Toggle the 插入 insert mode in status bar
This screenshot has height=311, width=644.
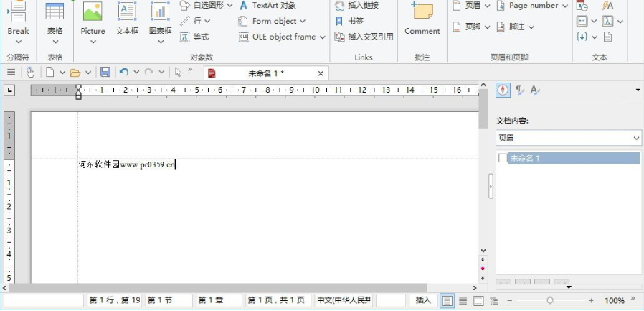pyautogui.click(x=423, y=300)
